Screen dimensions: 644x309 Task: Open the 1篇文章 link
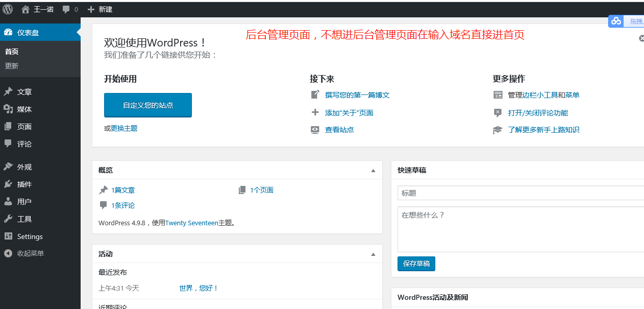point(123,190)
